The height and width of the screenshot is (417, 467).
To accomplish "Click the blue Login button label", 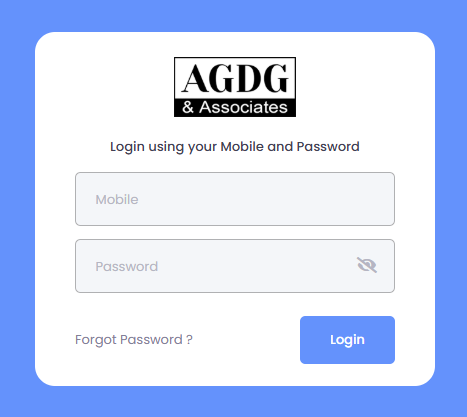I will (347, 340).
